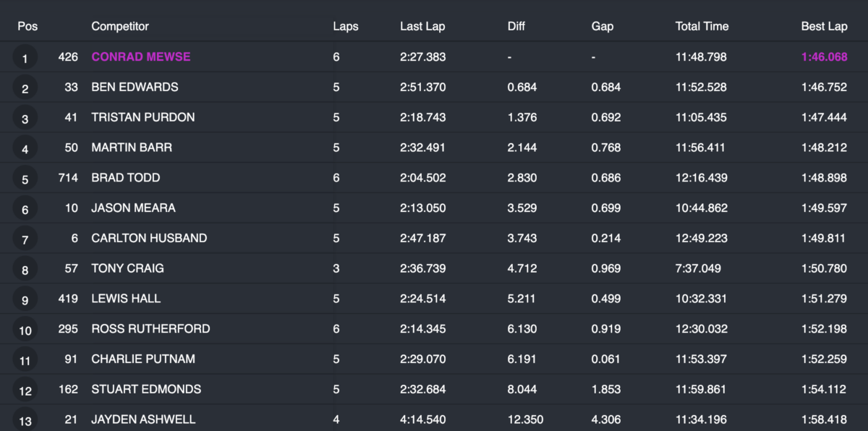
Task: Sort by the Pos column header
Action: point(27,27)
